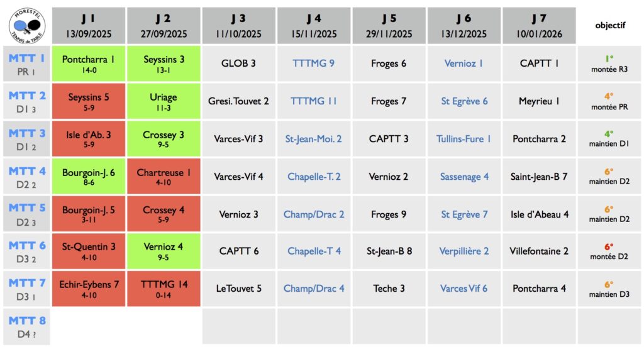Click the green Vernioz 4 9-5 result cell
The width and height of the screenshot is (644, 349).
[164, 251]
